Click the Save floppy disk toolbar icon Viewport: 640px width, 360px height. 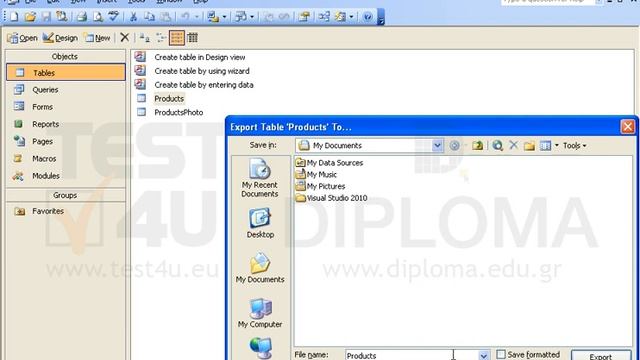pyautogui.click(x=46, y=17)
